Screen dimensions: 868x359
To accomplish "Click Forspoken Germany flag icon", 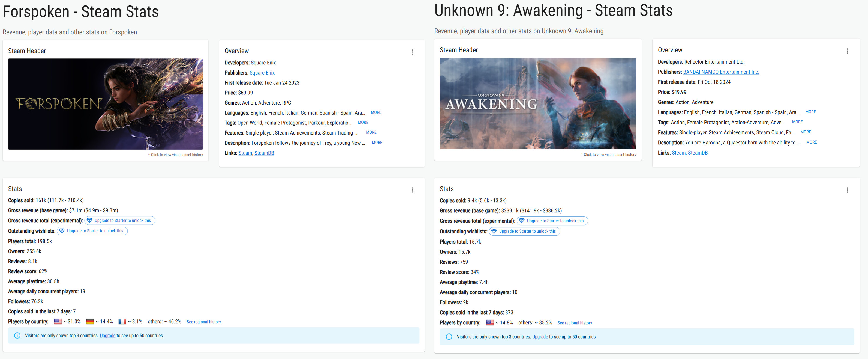I will (x=90, y=322).
